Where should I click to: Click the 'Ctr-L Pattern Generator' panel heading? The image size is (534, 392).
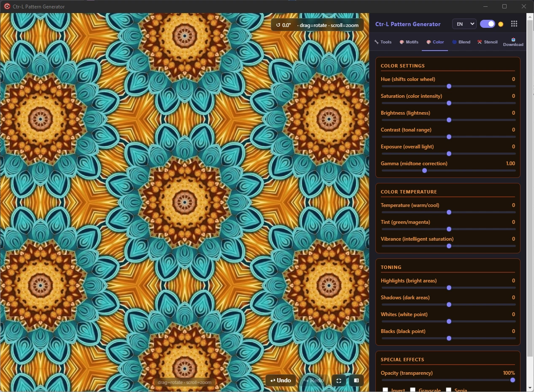408,24
